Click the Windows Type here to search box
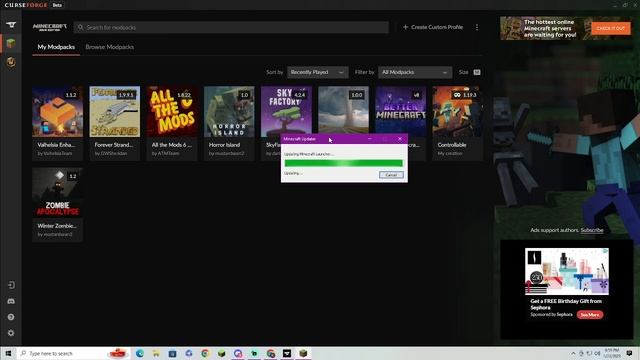This screenshot has height=360, width=640. pyautogui.click(x=73, y=353)
